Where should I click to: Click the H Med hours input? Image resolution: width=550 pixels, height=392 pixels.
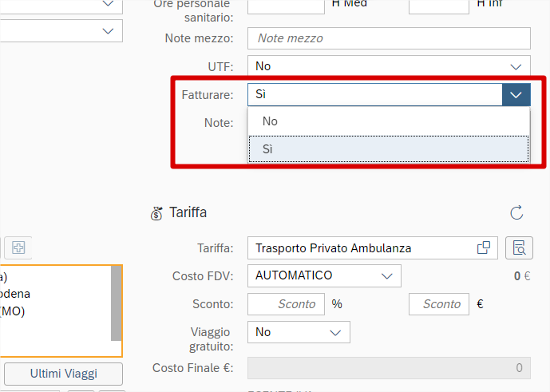coord(286,6)
